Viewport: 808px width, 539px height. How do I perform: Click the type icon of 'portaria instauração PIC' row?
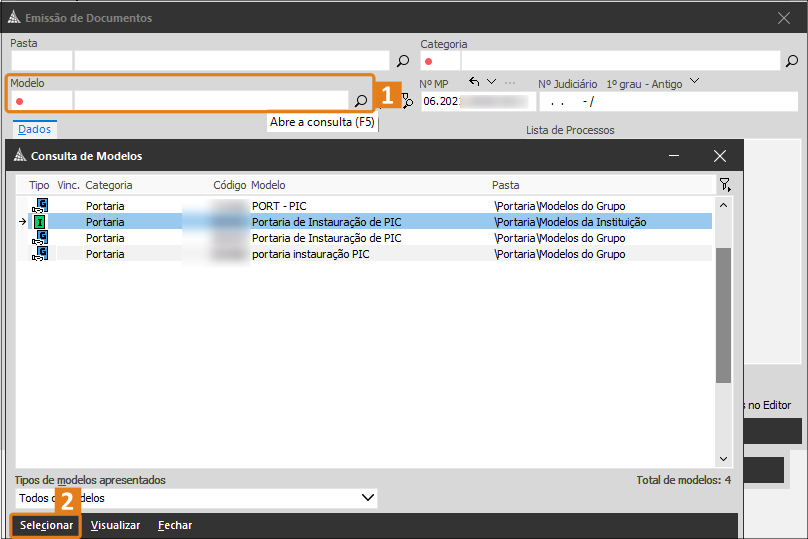[x=40, y=254]
